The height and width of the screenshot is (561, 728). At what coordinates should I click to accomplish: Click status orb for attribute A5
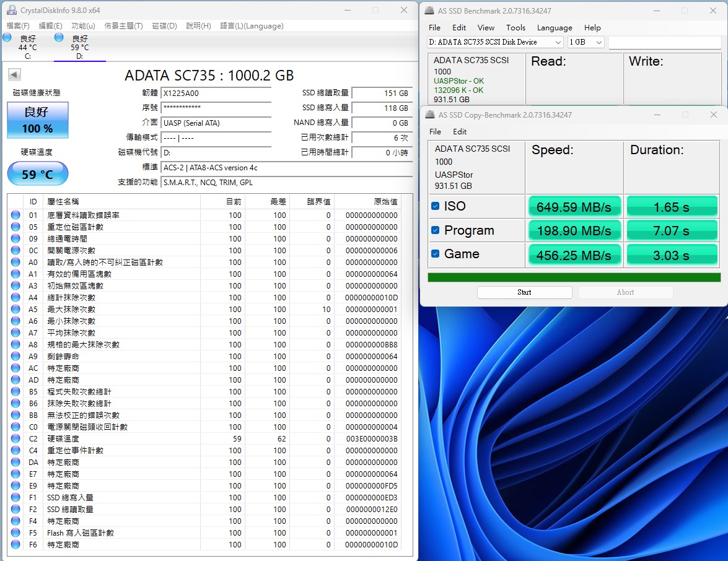[x=15, y=309]
